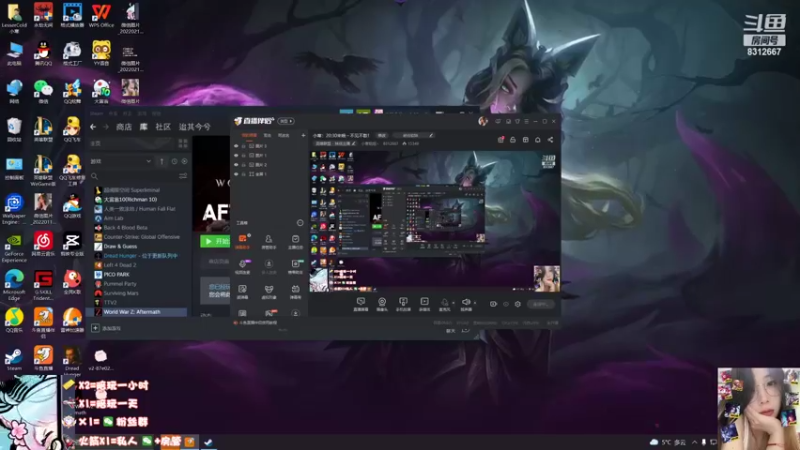
Task: Toggle lock on 图片 3 source
Action: click(x=243, y=146)
